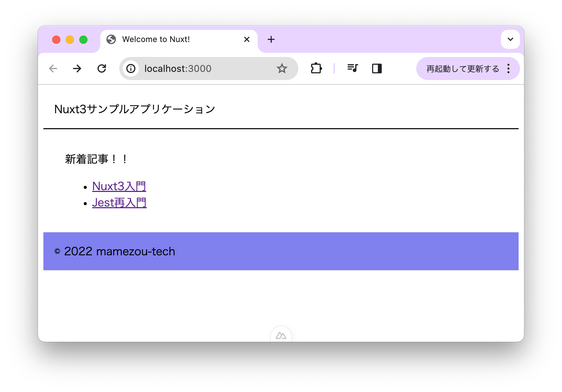This screenshot has width=562, height=392.
Task: Expand the tab search dropdown arrow
Action: pyautogui.click(x=510, y=39)
